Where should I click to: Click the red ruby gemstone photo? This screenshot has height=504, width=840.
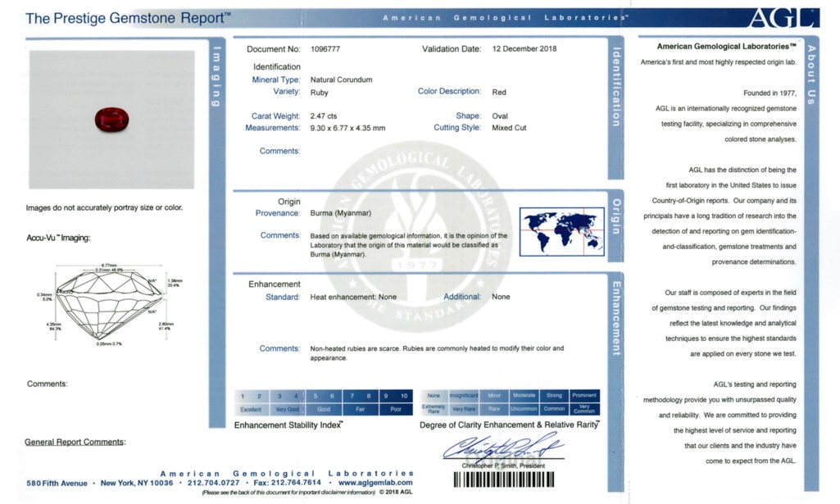click(x=111, y=119)
